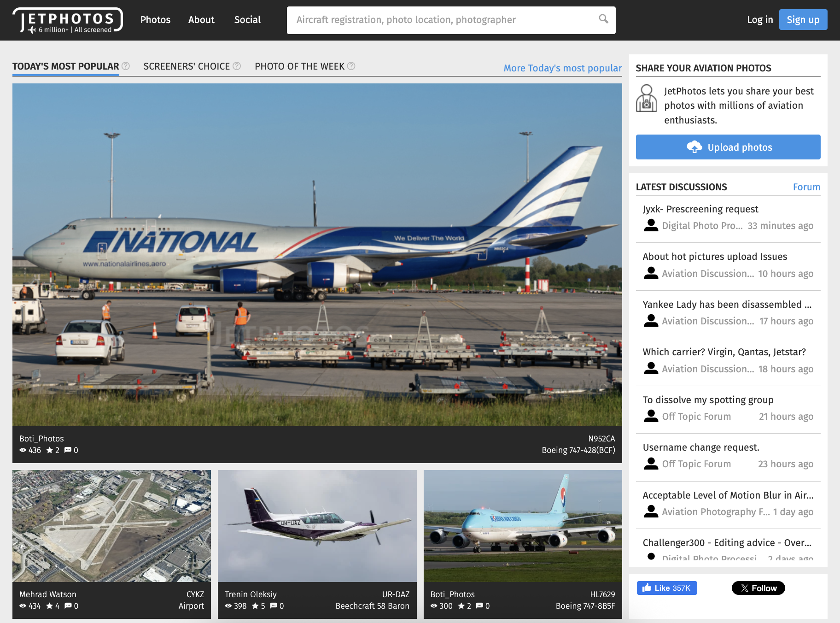Open More Today's most popular link
Screen dimensions: 840x623
click(x=562, y=68)
